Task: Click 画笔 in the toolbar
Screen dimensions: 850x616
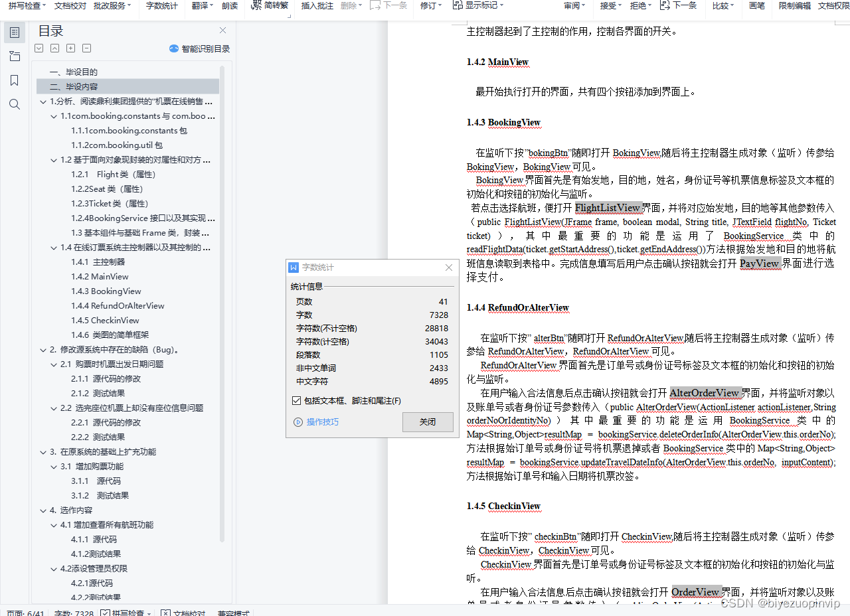Action: pyautogui.click(x=757, y=5)
